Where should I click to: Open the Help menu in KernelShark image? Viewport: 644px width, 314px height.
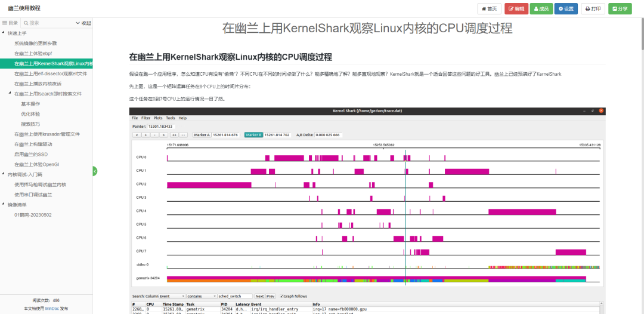pos(182,118)
